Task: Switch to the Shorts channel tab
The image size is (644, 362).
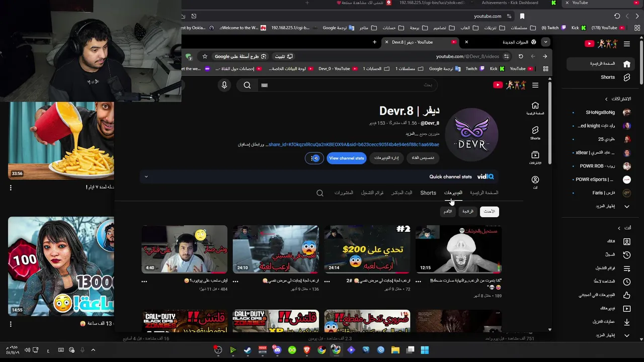Action: tap(428, 193)
